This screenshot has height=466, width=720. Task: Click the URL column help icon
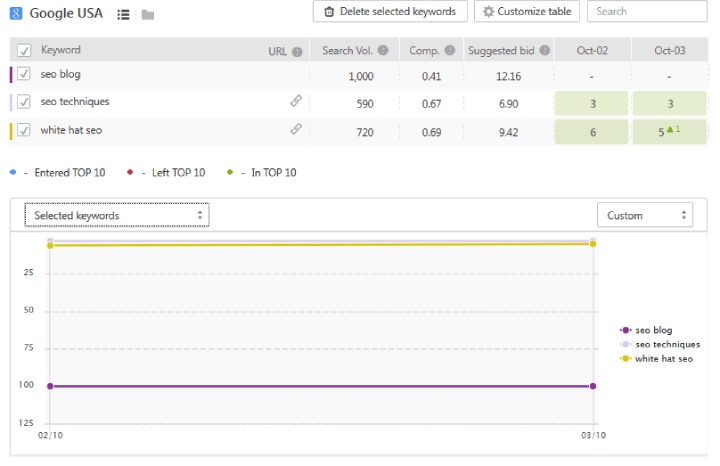point(297,52)
